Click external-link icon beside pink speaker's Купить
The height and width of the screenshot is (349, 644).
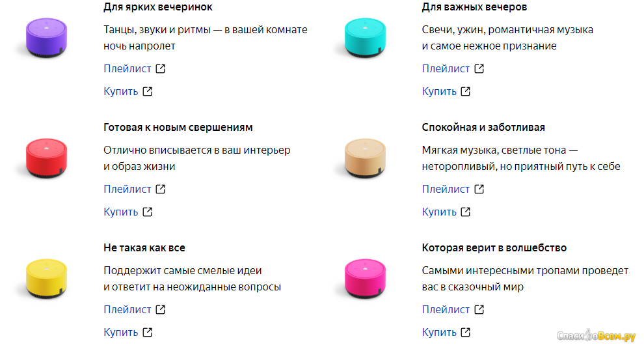[x=466, y=332]
